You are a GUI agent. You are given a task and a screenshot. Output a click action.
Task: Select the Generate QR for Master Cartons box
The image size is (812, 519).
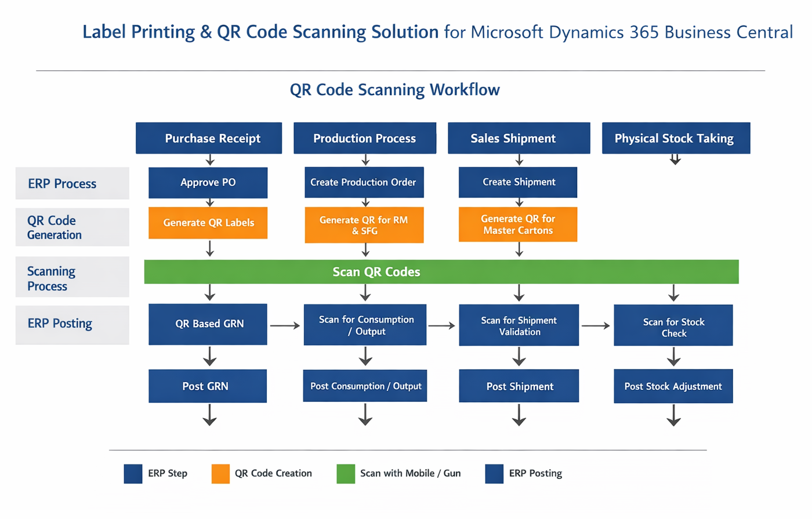click(518, 224)
